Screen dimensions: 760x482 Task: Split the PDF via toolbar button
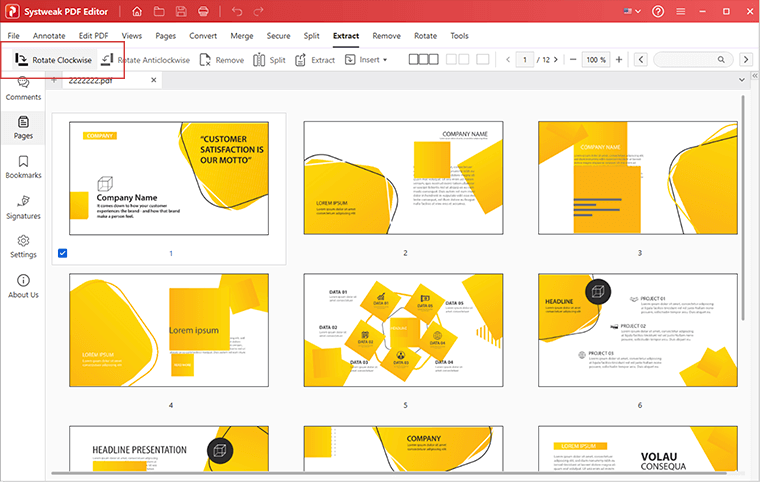(269, 60)
